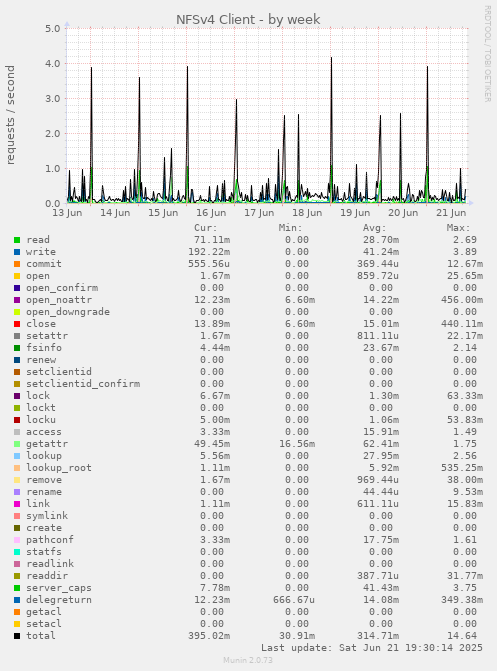
Task: Click the lookup_root legend label
Action: [59, 468]
